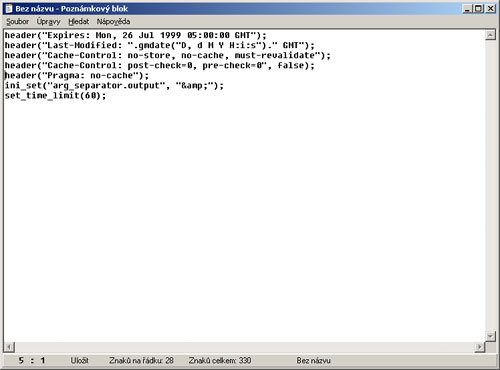Open the Hledat menu
Viewport: 500px width, 370px height.
pos(79,22)
